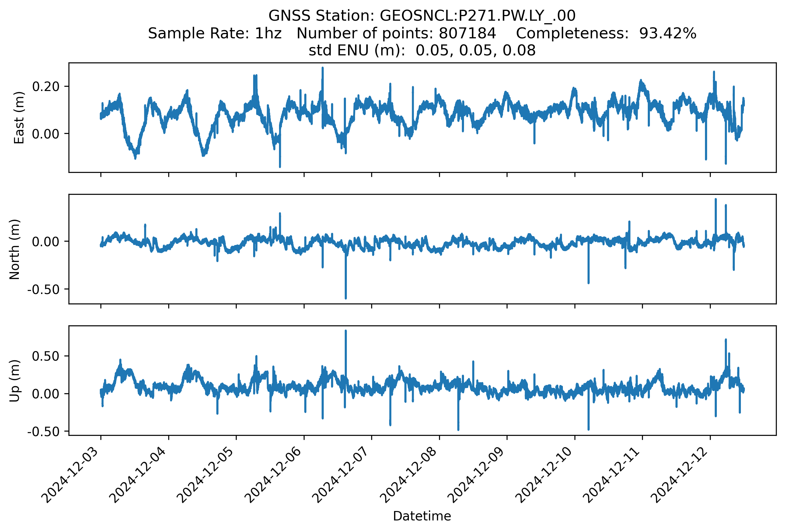This screenshot has height=532, width=785.
Task: Click the 'std ENU (m): 0.05, 0.05, 0.08' line
Action: (x=422, y=51)
